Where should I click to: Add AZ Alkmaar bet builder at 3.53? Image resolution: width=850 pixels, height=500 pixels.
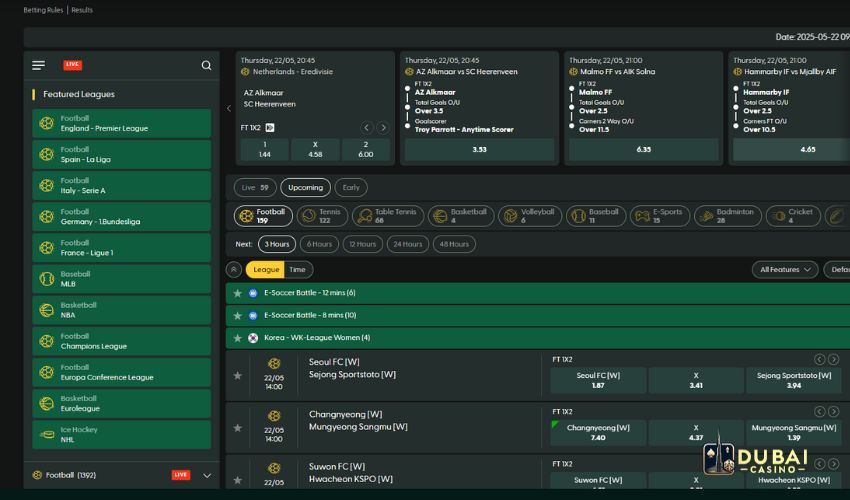click(x=479, y=150)
